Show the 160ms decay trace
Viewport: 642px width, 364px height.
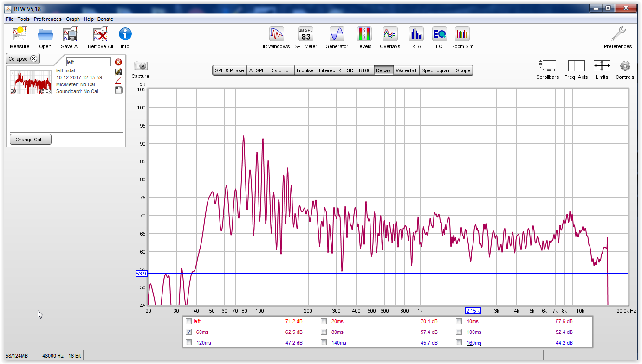click(x=459, y=343)
